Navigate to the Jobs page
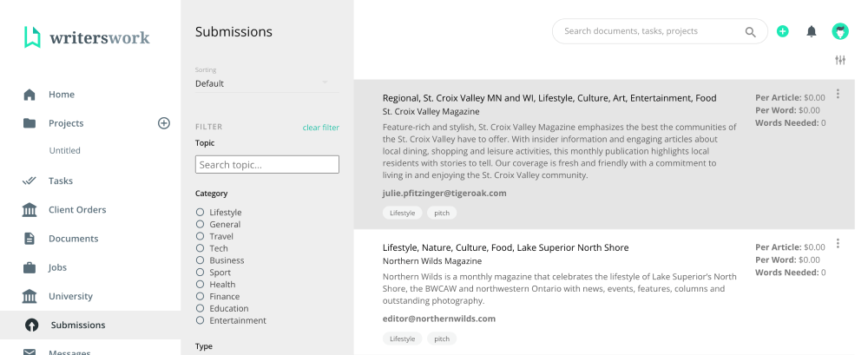 [x=57, y=267]
